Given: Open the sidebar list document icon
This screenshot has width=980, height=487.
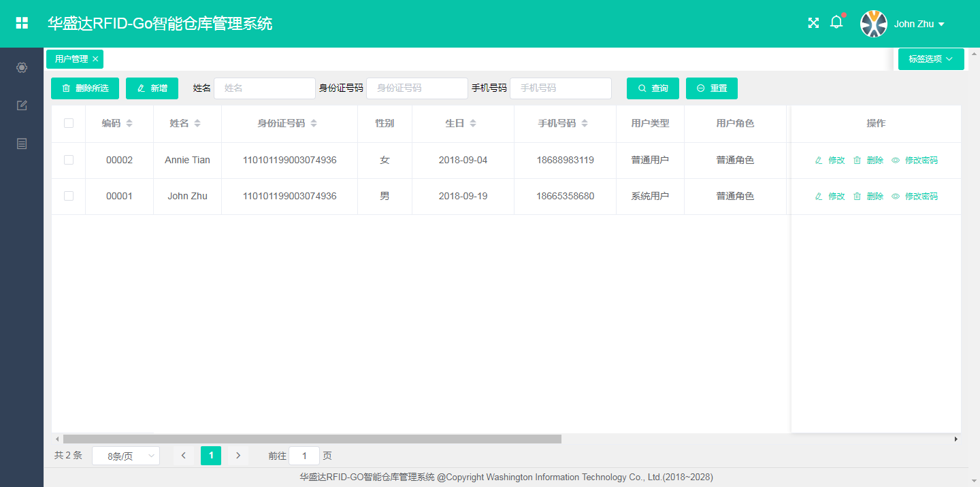Looking at the screenshot, I should pos(22,144).
